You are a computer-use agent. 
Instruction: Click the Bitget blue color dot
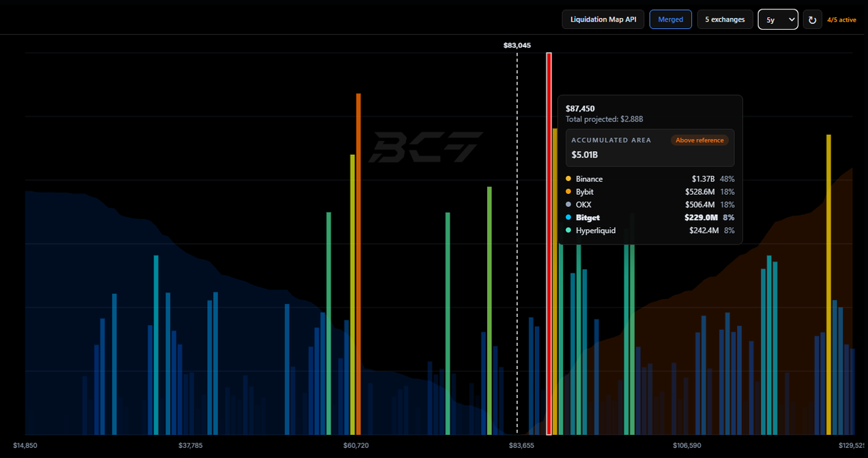(x=568, y=217)
